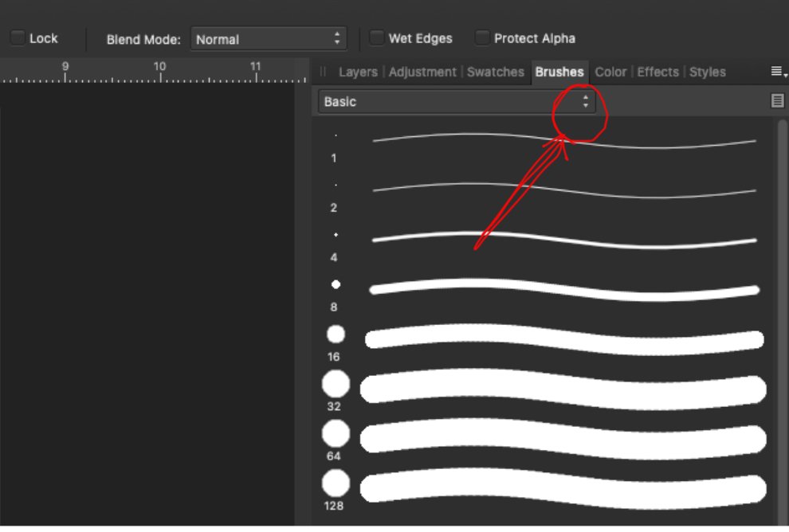Enable the Lock checkbox
The width and height of the screenshot is (789, 532).
pyautogui.click(x=18, y=38)
